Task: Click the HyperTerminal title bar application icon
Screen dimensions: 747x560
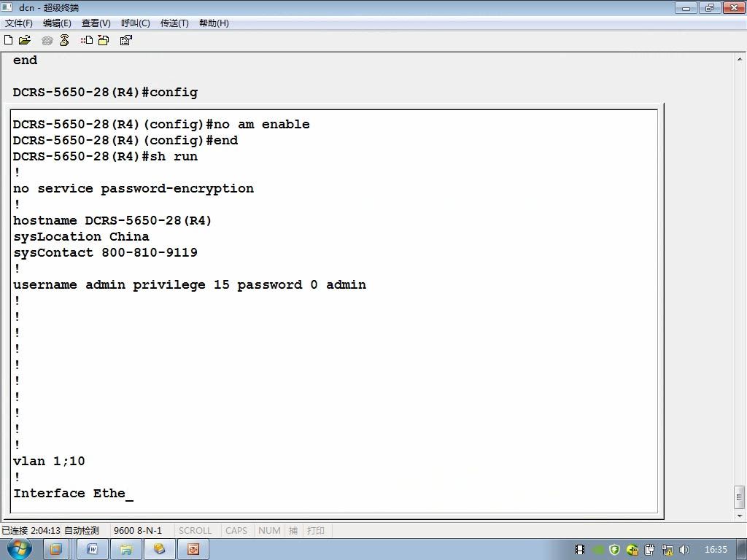Action: pos(7,7)
